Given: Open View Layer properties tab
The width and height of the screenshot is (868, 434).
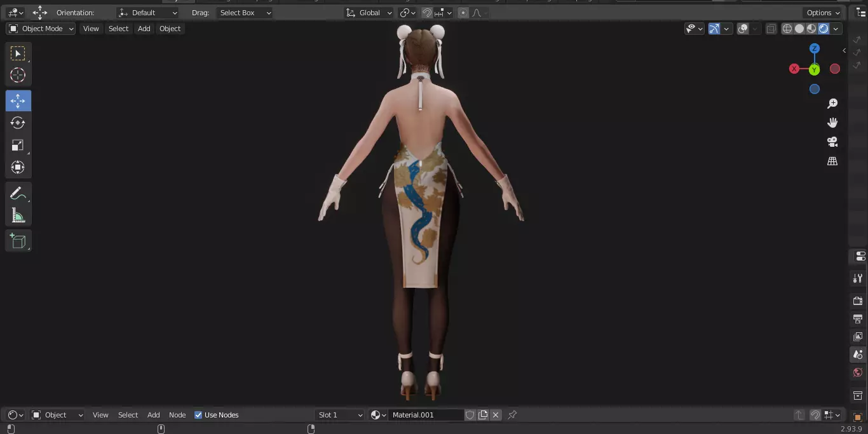Looking at the screenshot, I should click(858, 336).
